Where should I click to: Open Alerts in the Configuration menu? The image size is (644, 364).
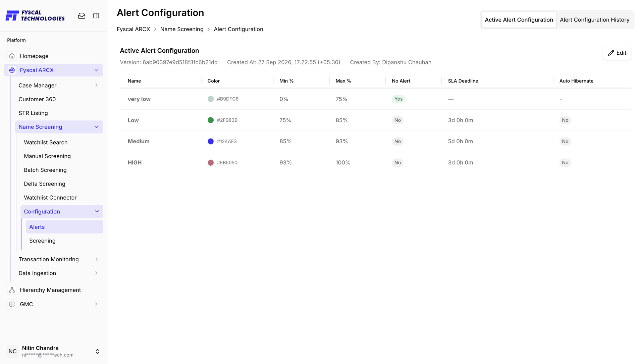(x=64, y=227)
